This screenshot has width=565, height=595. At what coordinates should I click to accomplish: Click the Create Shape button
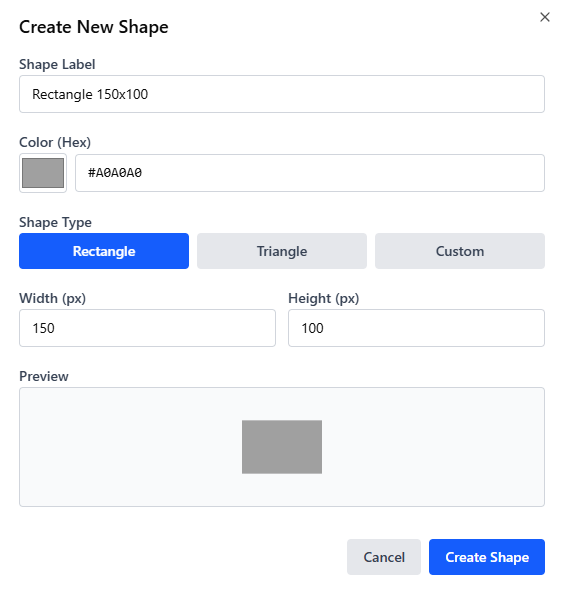point(487,557)
